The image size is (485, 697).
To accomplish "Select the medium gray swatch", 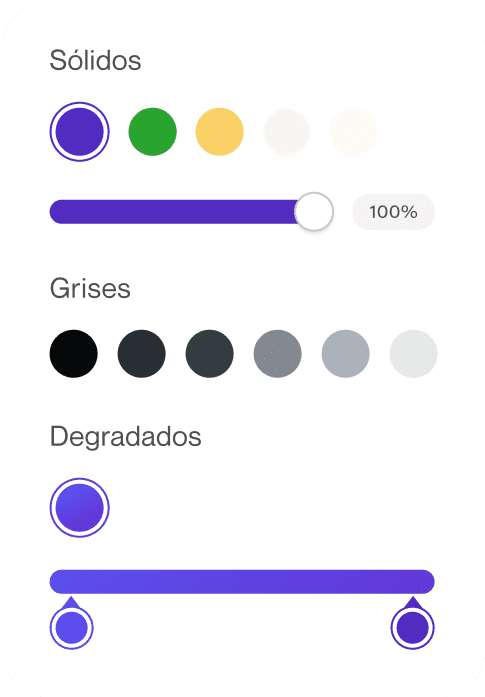I will coord(277,354).
